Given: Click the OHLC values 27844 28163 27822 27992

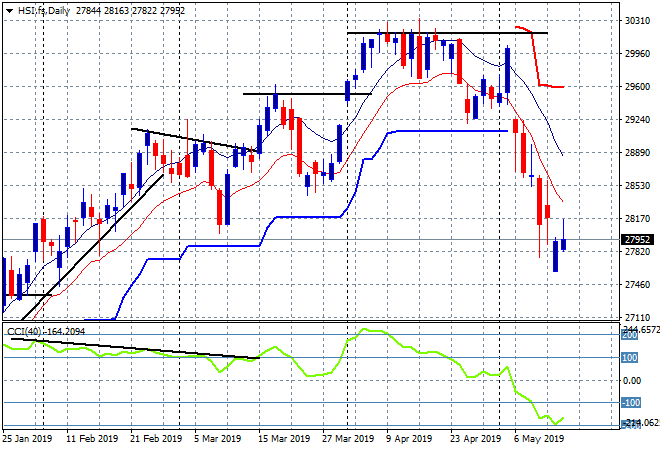Looking at the screenshot, I should 130,11.
